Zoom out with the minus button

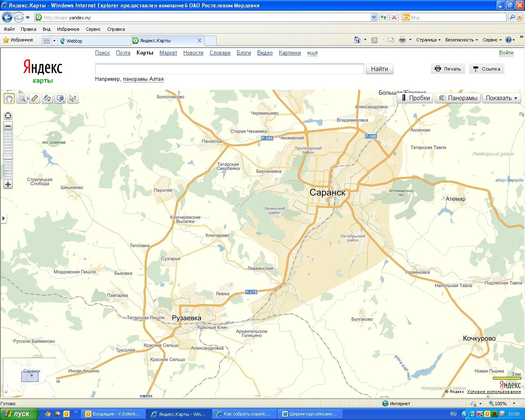click(8, 126)
